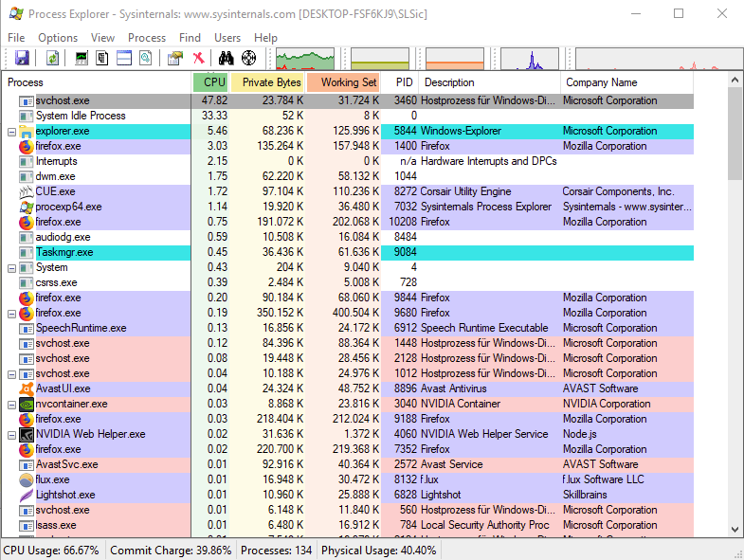Collapse the System process tree node

12,268
